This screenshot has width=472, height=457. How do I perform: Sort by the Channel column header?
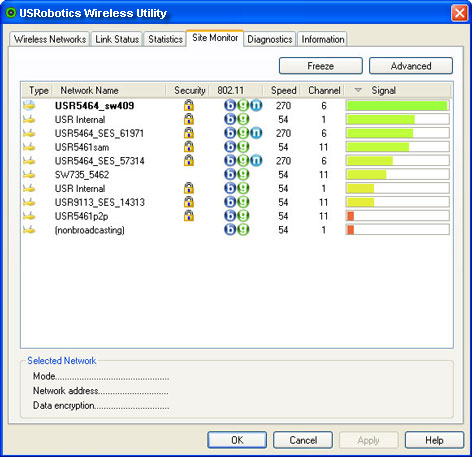pos(322,90)
